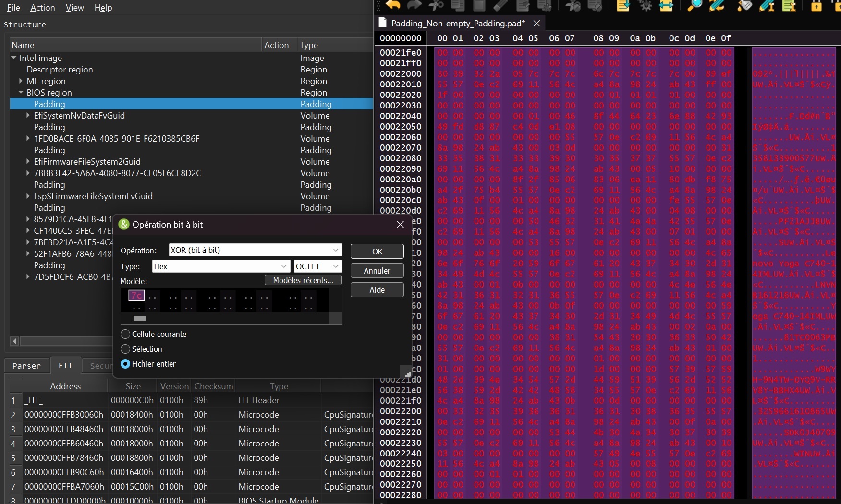The width and height of the screenshot is (841, 504).
Task: Open the Action menu
Action: pyautogui.click(x=42, y=8)
